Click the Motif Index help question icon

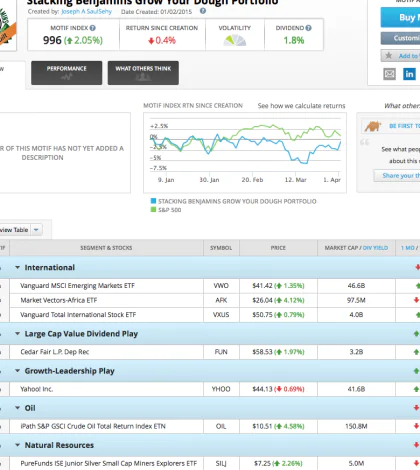[x=93, y=28]
